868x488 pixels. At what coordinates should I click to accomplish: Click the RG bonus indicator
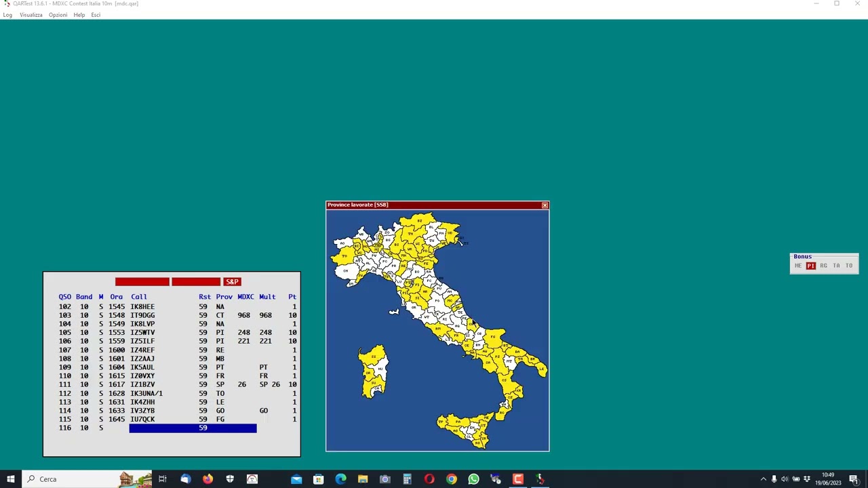(823, 266)
